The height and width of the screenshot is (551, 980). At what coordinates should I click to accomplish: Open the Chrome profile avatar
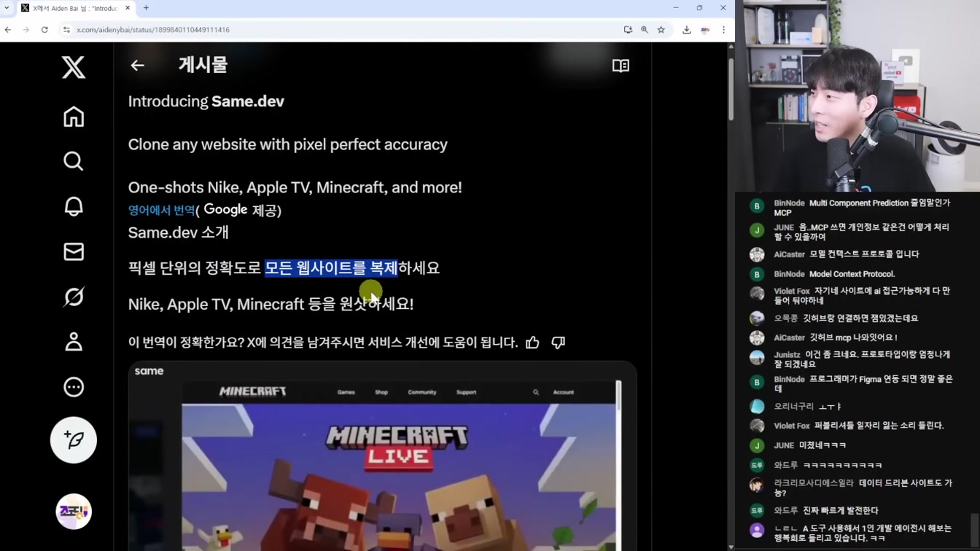(x=705, y=30)
